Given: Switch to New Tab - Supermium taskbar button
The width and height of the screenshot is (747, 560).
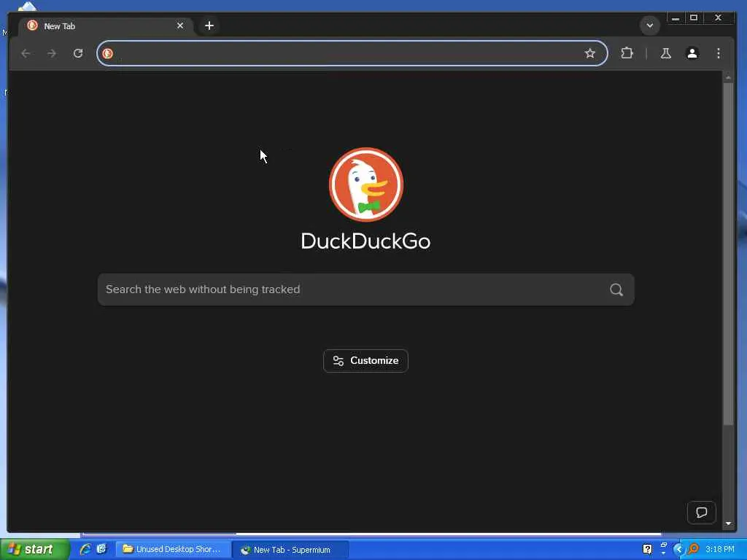Looking at the screenshot, I should click(290, 550).
